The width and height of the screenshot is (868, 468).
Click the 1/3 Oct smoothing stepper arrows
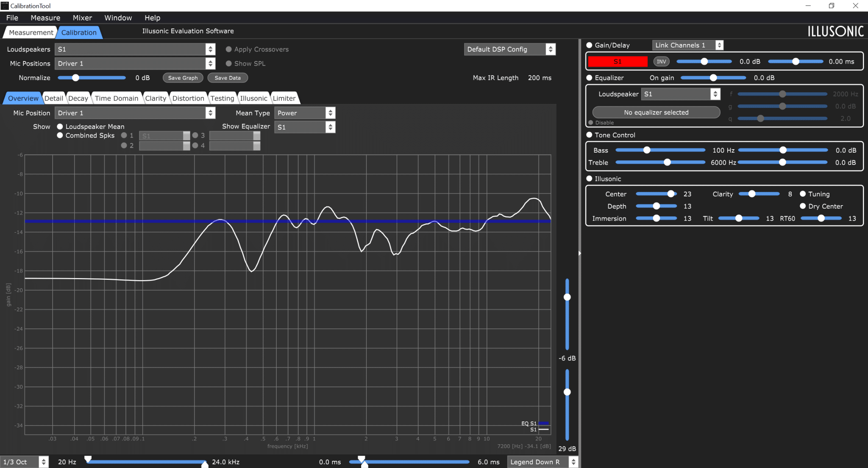[44, 462]
